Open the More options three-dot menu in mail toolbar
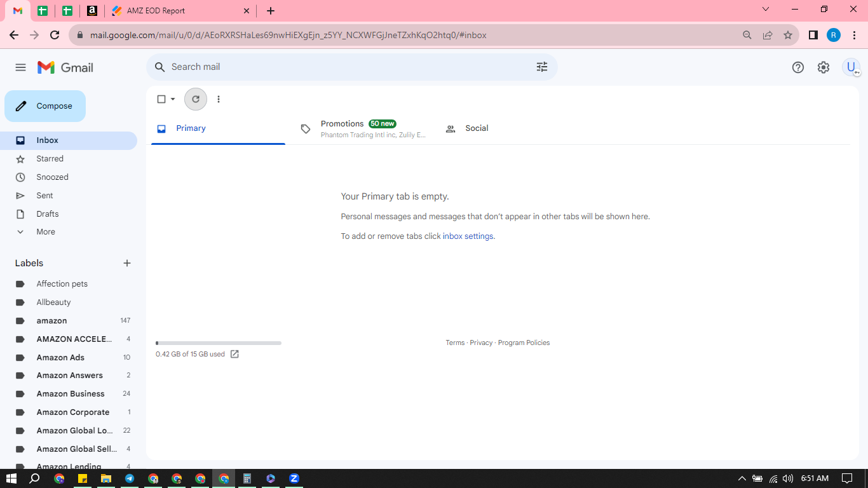The image size is (868, 488). 219,99
